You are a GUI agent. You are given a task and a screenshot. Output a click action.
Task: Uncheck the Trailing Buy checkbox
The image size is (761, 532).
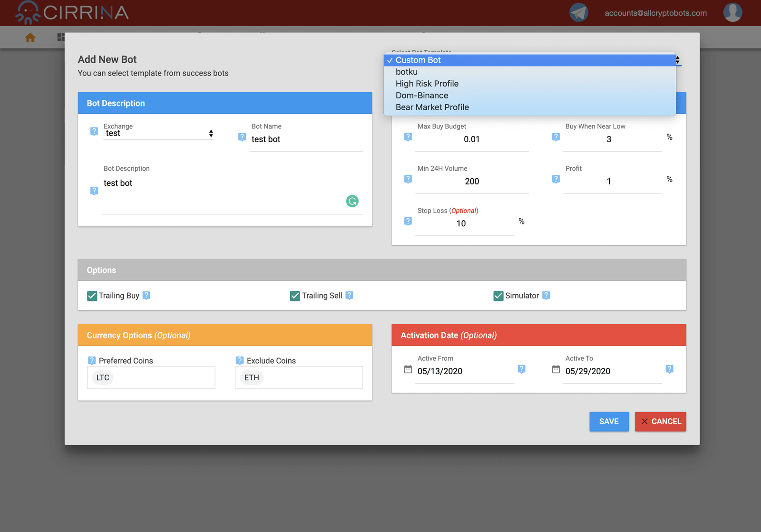[x=92, y=296]
